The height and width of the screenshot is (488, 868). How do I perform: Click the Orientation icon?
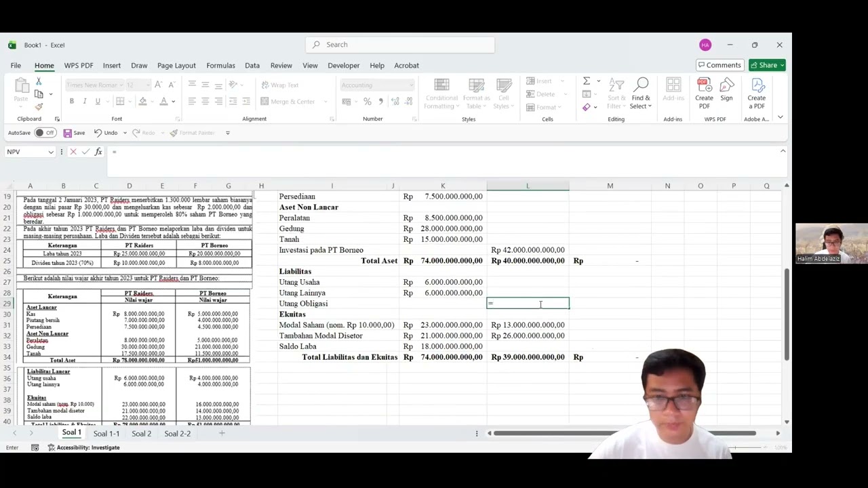click(x=233, y=85)
